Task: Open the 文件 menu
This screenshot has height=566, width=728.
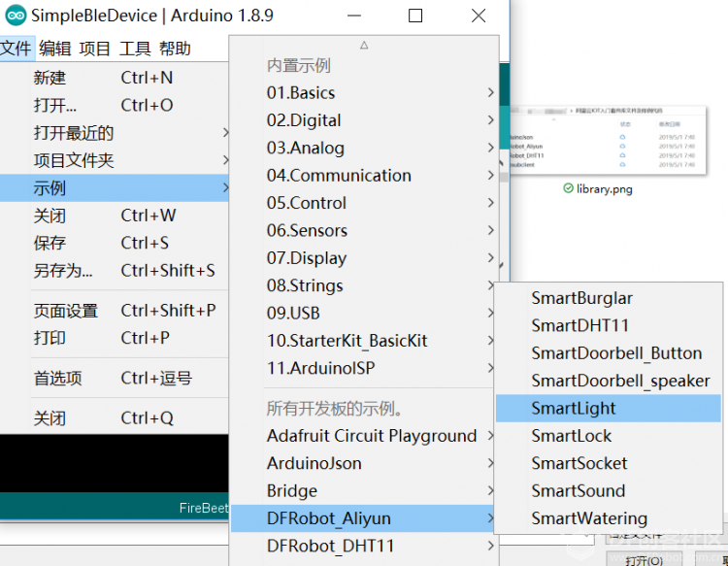Action: [17, 49]
